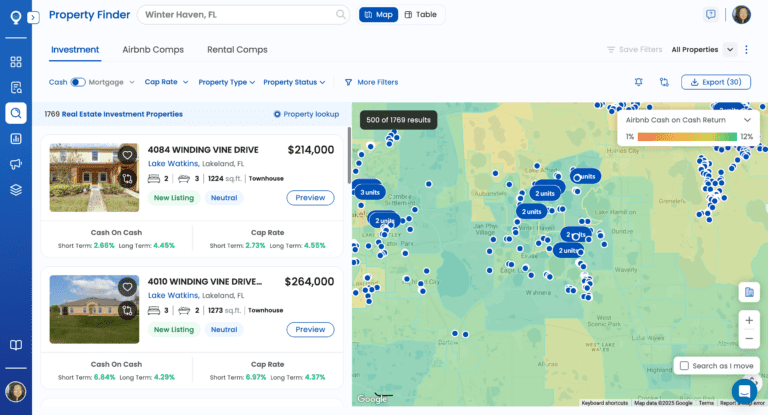Click the cash on cash return color gradient bar
Image resolution: width=768 pixels, height=415 pixels.
pyautogui.click(x=688, y=136)
